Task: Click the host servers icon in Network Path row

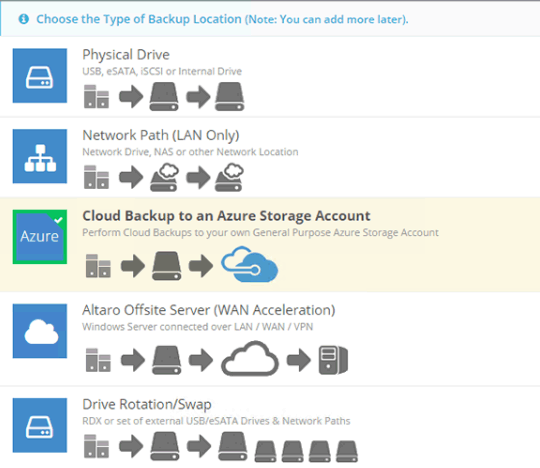Action: (x=96, y=177)
